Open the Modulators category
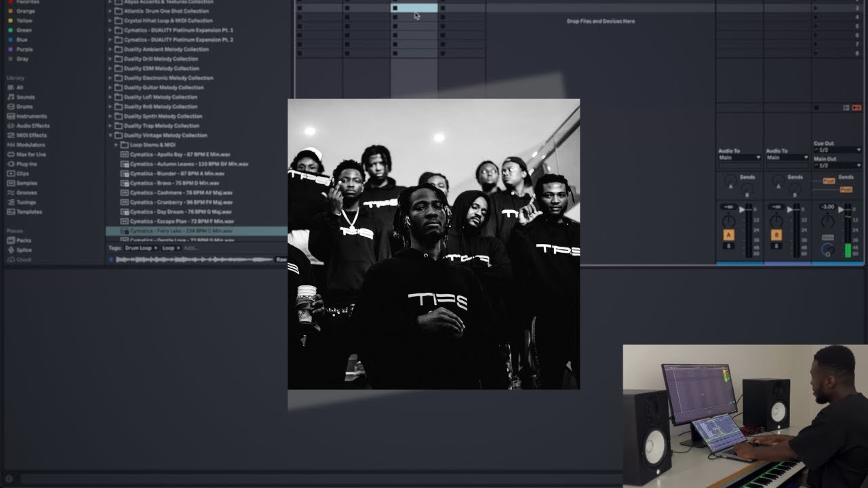Screen dimensions: 868x488 tap(26, 144)
